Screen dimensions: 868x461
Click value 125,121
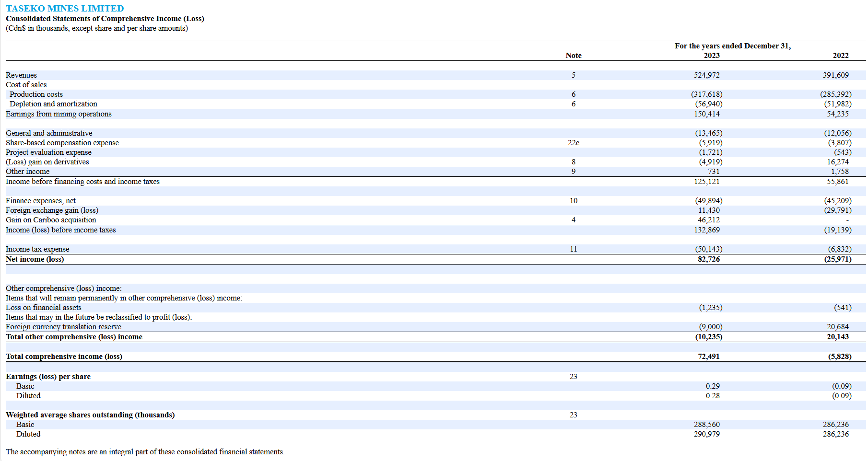(707, 182)
